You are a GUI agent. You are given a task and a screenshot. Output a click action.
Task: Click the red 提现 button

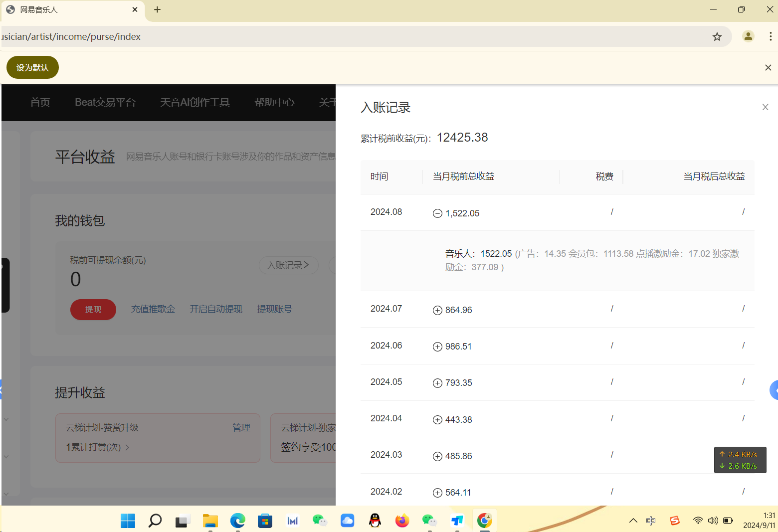[x=93, y=310]
